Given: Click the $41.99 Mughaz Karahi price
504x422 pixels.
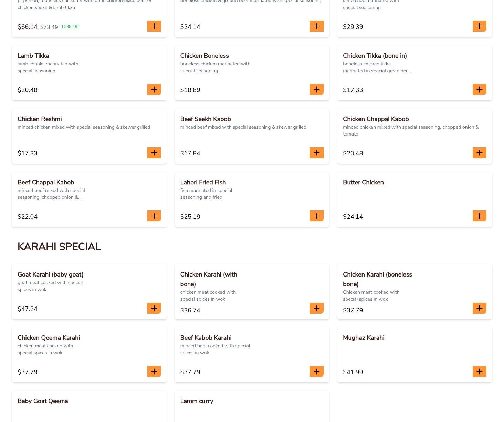Looking at the screenshot, I should point(353,372).
